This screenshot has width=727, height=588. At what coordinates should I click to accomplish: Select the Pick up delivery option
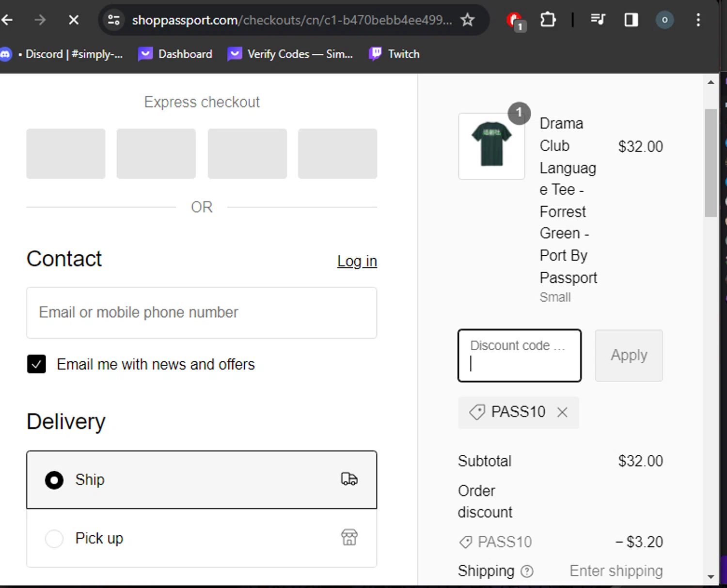54,539
